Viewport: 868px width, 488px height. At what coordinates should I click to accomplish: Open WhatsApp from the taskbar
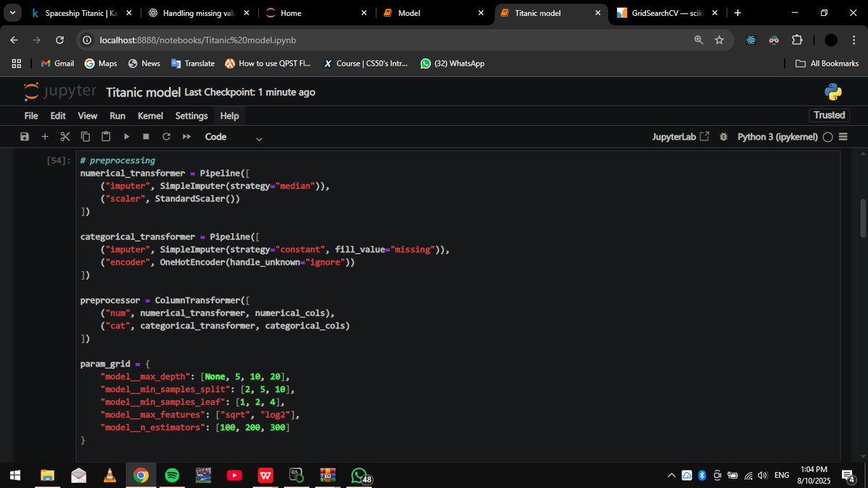(x=358, y=476)
